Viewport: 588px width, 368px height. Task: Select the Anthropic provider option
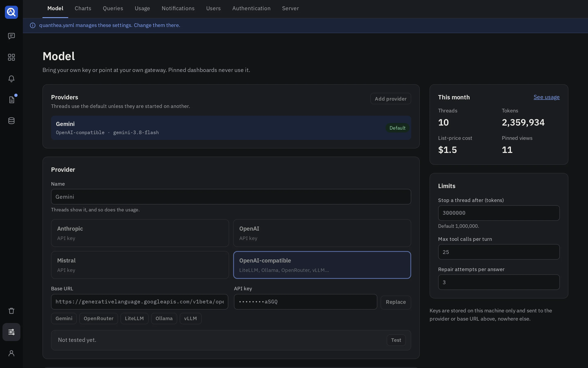140,233
